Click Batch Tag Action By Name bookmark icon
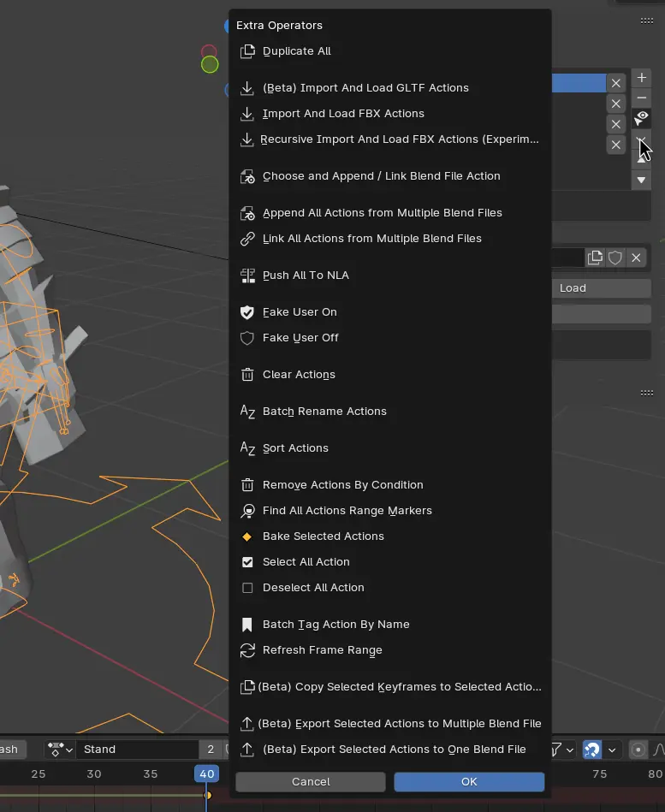Screen dimensions: 665x812 coord(247,625)
